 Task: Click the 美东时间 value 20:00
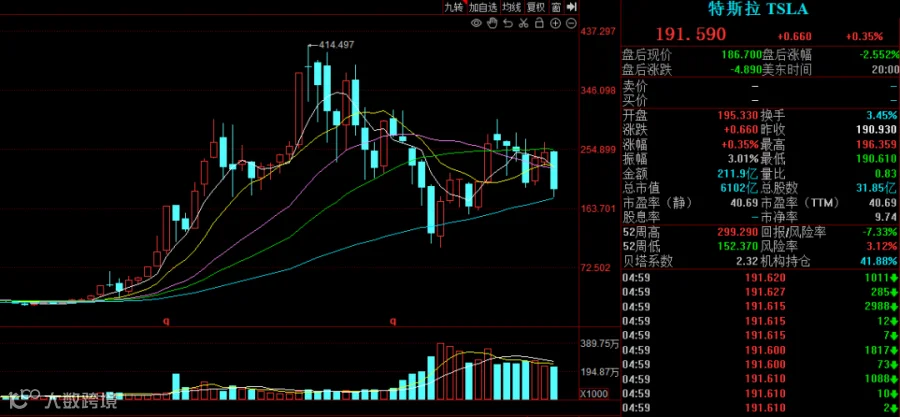pos(883,70)
